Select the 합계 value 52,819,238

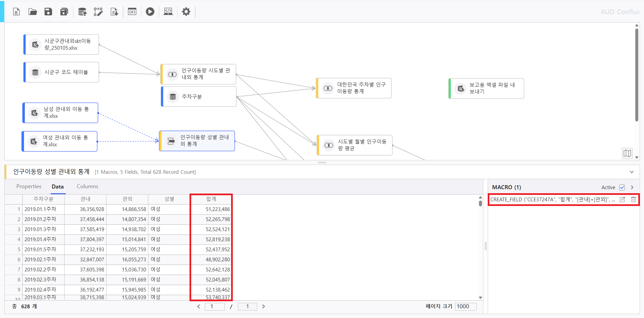click(x=211, y=240)
